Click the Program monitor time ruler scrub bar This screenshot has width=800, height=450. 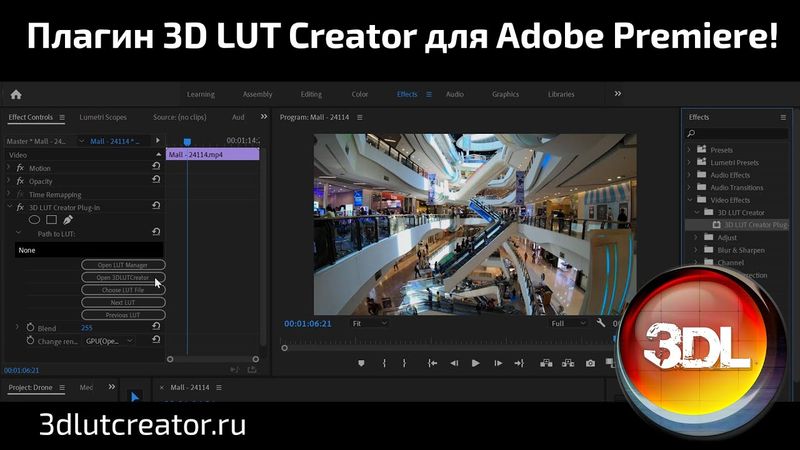pos(446,342)
